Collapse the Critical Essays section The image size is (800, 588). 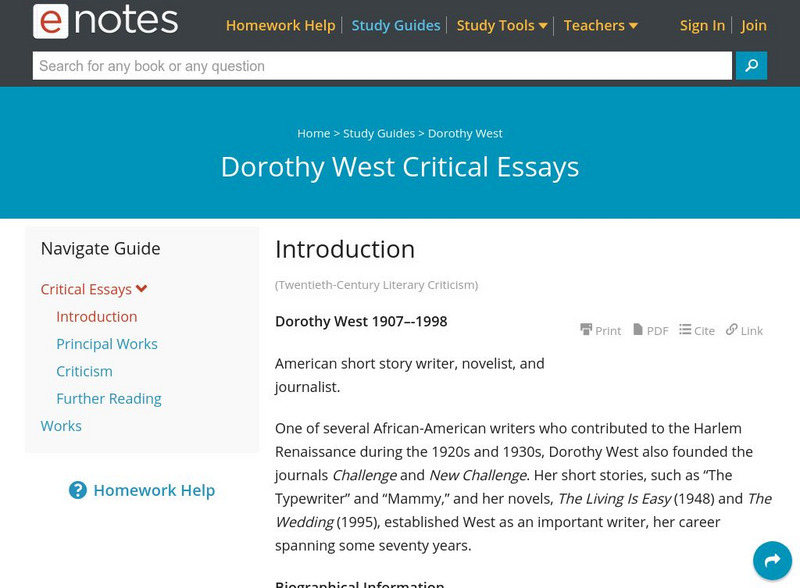click(141, 289)
